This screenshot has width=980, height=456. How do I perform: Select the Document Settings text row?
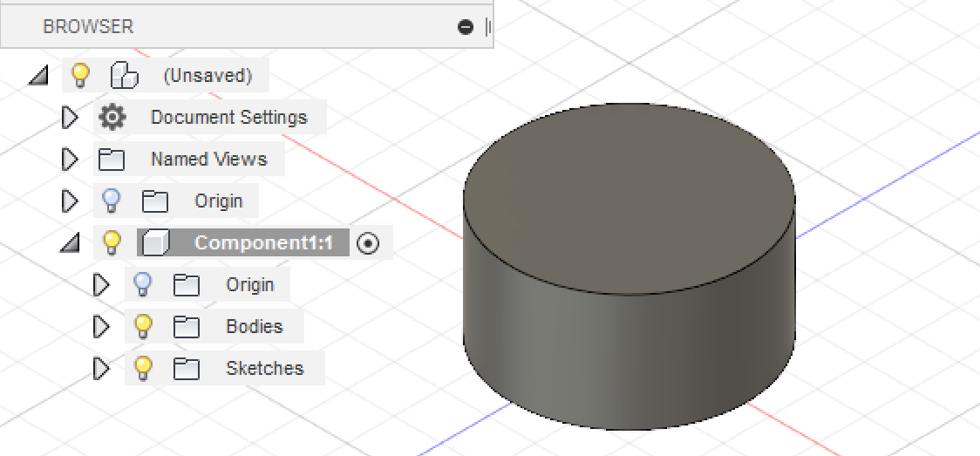pyautogui.click(x=228, y=118)
